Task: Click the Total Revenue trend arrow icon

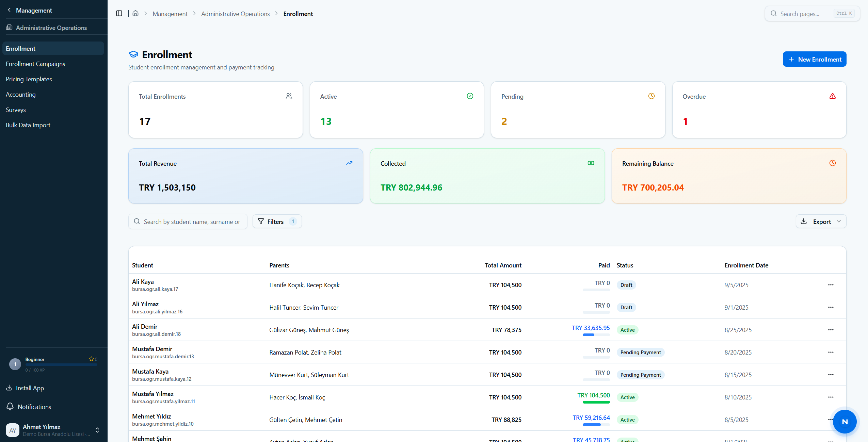Action: coord(349,163)
